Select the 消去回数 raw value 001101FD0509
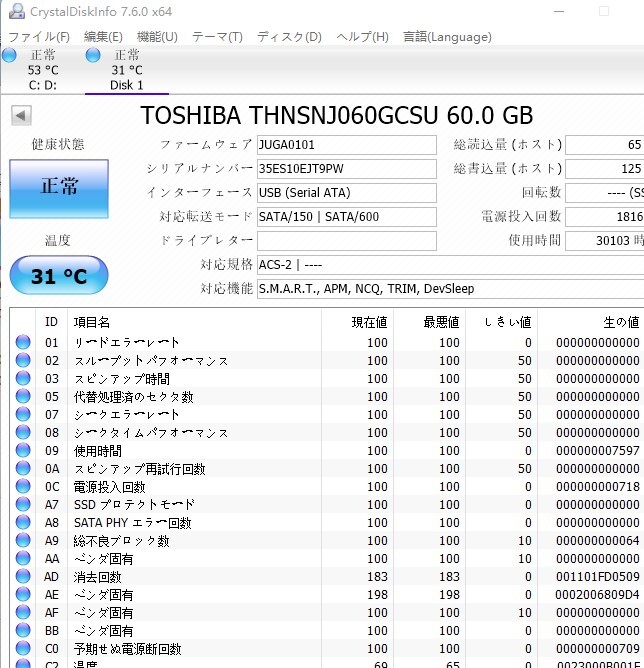The height and width of the screenshot is (668, 644). point(598,577)
